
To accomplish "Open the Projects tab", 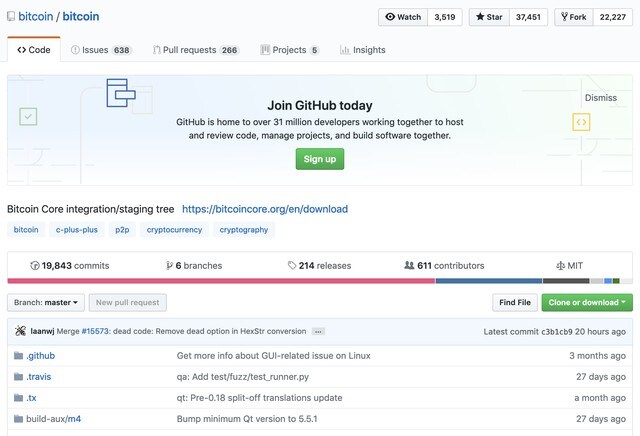I will point(289,50).
